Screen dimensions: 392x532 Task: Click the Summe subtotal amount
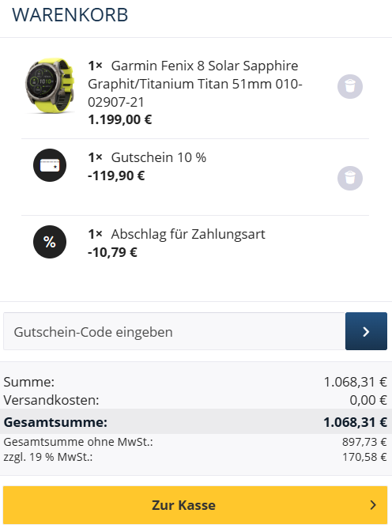coord(356,382)
